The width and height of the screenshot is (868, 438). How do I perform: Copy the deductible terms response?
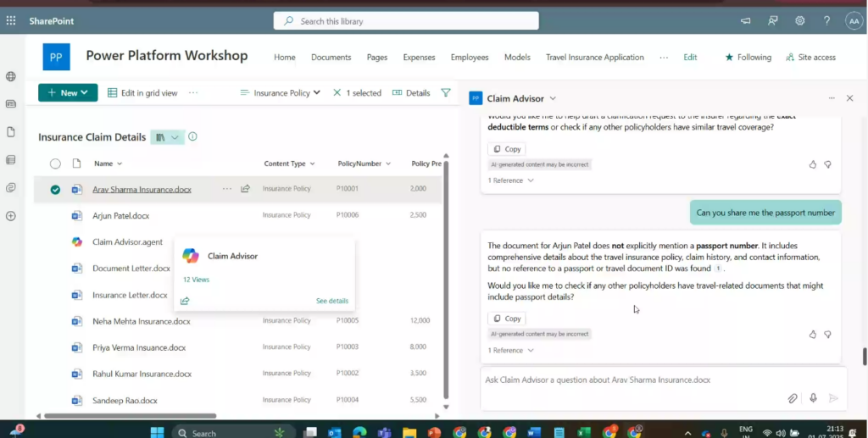(x=507, y=149)
